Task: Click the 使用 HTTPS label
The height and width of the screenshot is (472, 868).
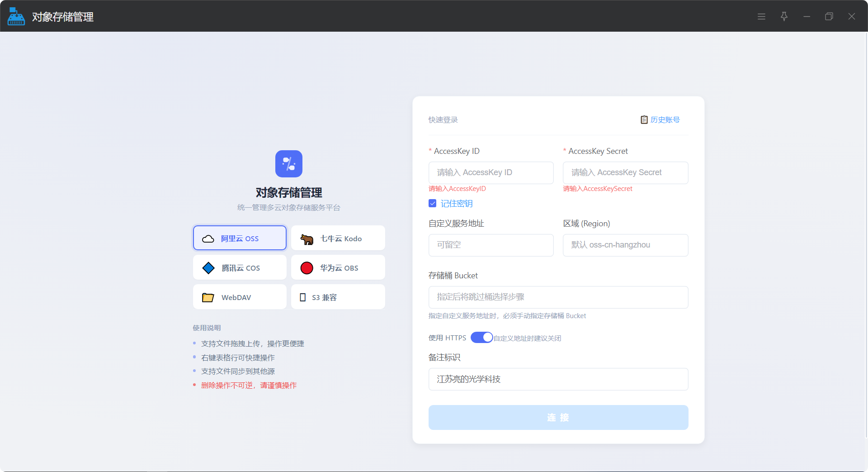Action: pyautogui.click(x=447, y=338)
